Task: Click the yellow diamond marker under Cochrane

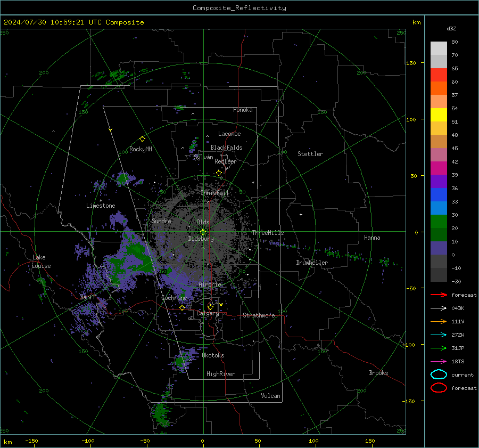Action: pyautogui.click(x=183, y=308)
